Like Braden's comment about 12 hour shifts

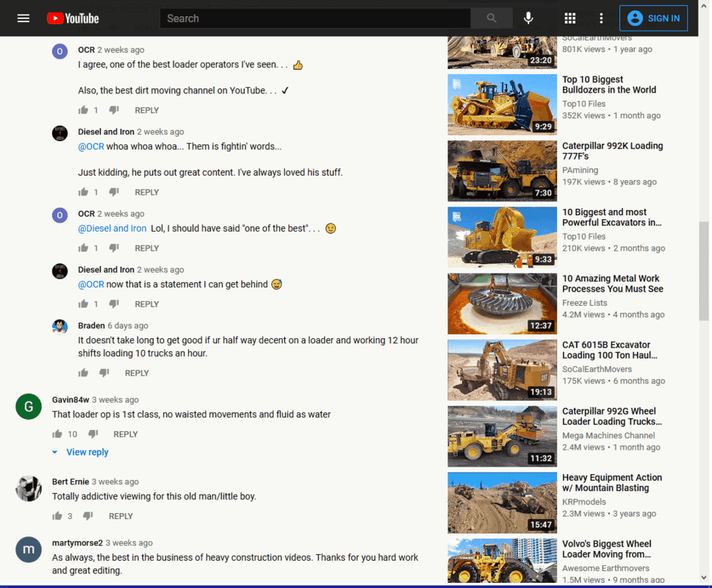[83, 373]
